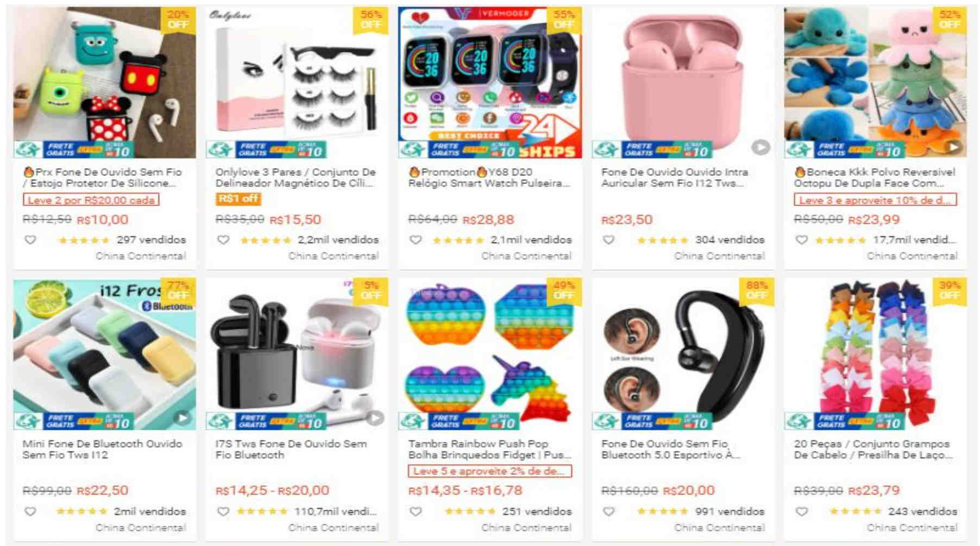
Task: Click heart on Boneca Polvo Reversível listing
Action: point(802,239)
